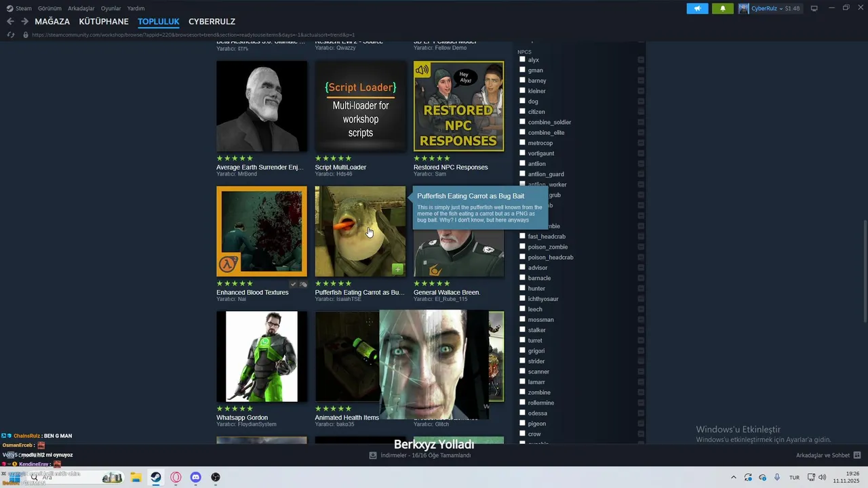
Task: Click the Windows taskbar search box
Action: (x=75, y=477)
